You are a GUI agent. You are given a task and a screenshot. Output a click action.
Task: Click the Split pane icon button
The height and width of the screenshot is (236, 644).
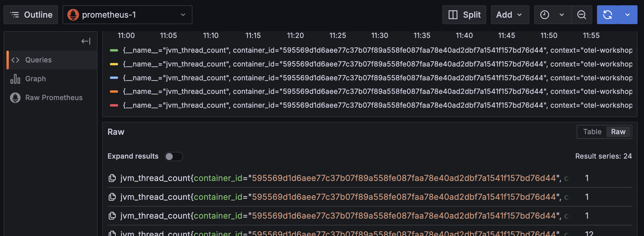(x=464, y=15)
